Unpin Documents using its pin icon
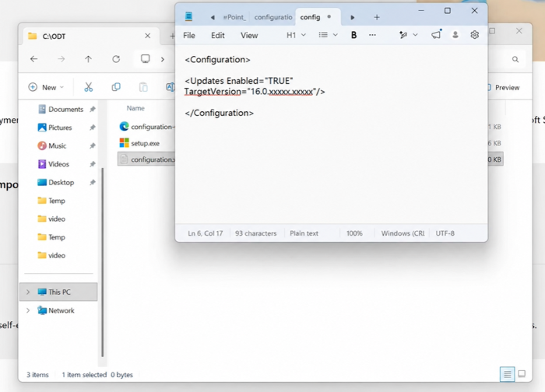The width and height of the screenshot is (545, 392). 93,110
